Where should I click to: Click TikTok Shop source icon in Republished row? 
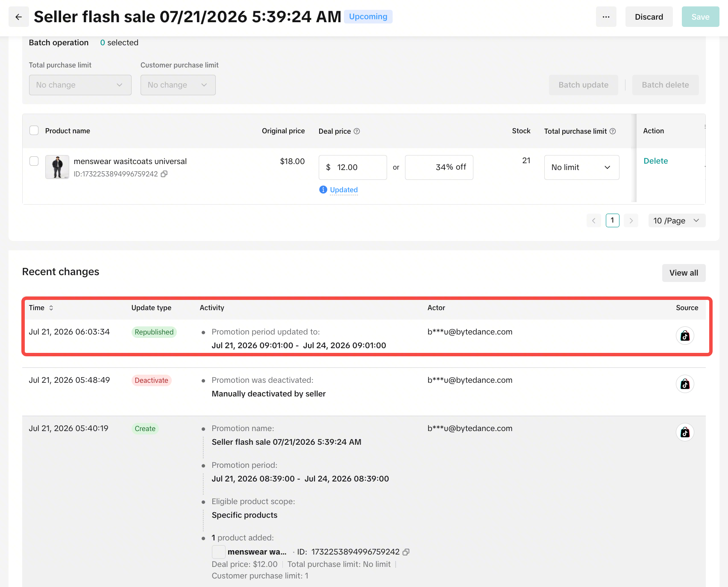point(685,336)
